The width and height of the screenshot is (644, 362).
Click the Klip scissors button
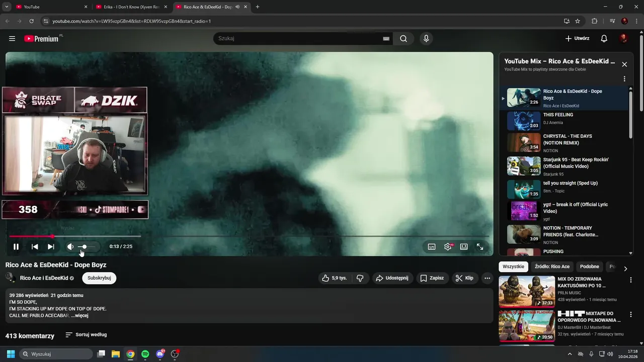[464, 278]
